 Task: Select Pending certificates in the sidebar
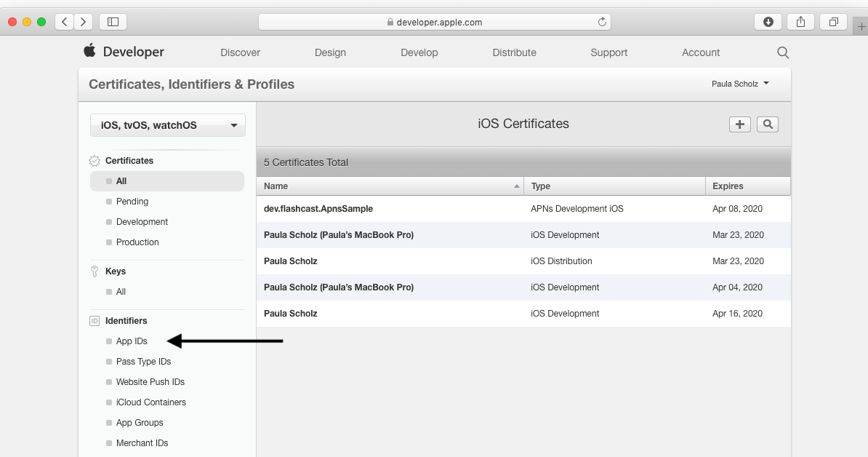coord(132,202)
